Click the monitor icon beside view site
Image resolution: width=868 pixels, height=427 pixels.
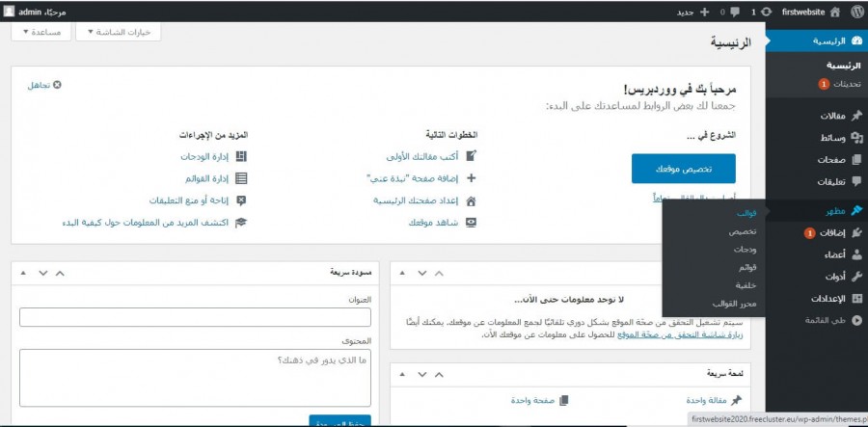[x=471, y=223]
